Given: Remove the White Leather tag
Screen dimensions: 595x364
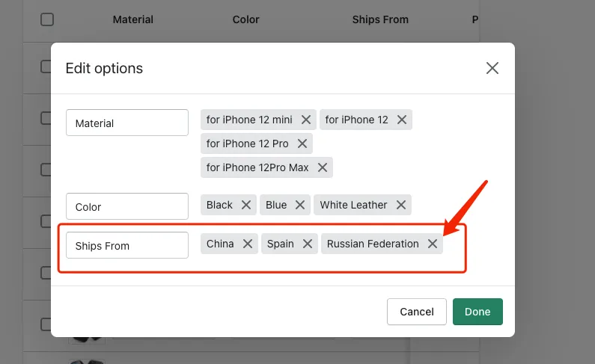Looking at the screenshot, I should [401, 205].
